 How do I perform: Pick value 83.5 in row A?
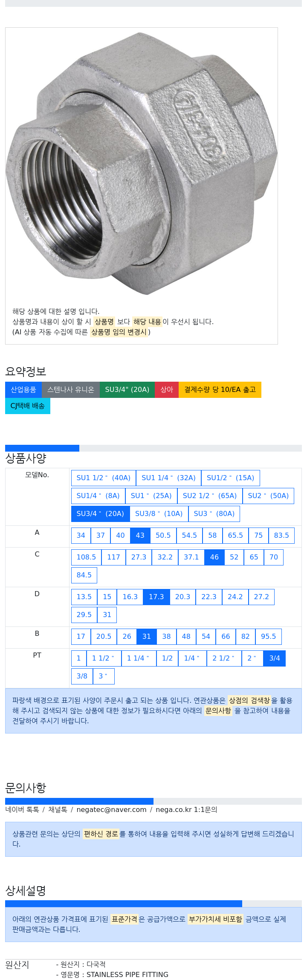(281, 536)
